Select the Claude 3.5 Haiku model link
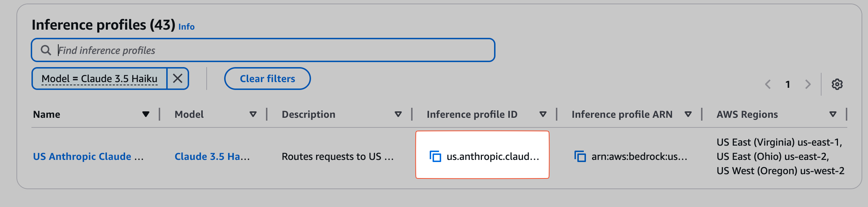Viewport: 868px width, 207px height. [x=212, y=156]
